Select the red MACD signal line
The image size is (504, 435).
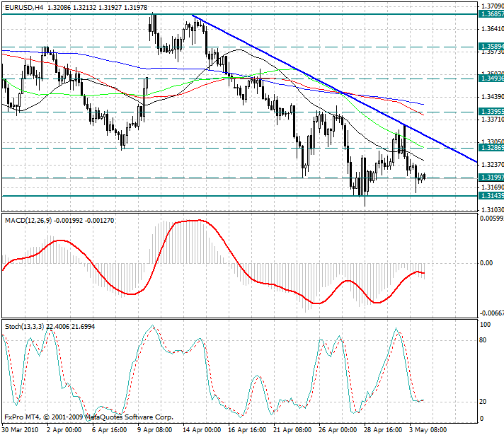(214, 262)
